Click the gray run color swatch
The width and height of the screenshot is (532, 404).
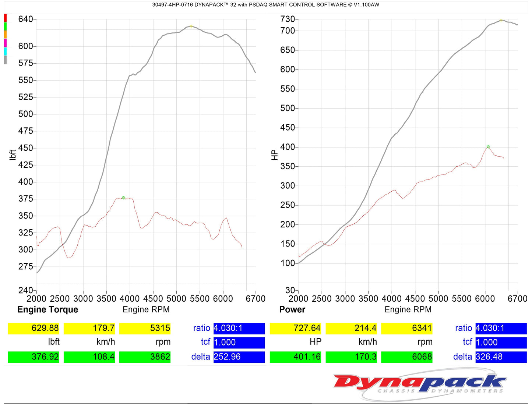point(5,60)
